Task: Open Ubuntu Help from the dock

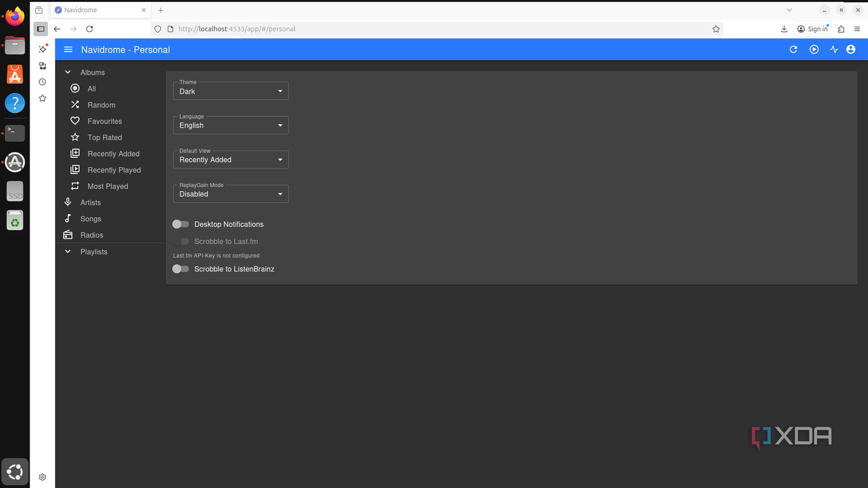Action: [15, 103]
